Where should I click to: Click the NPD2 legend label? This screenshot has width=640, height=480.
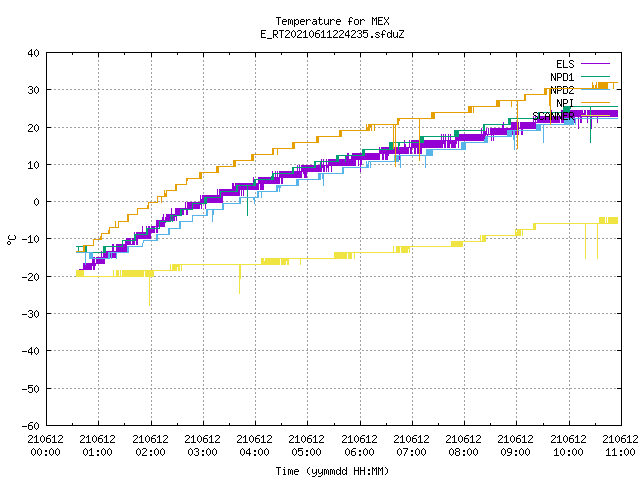562,90
